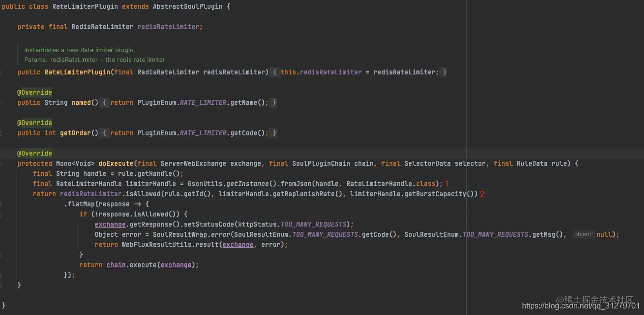
Task: Click 'SoulPluginChain' parameter type
Action: click(x=321, y=163)
